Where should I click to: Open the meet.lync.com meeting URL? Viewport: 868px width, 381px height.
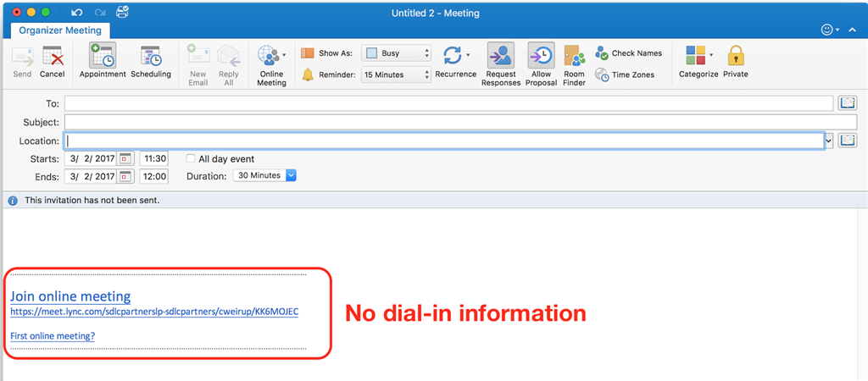[154, 312]
